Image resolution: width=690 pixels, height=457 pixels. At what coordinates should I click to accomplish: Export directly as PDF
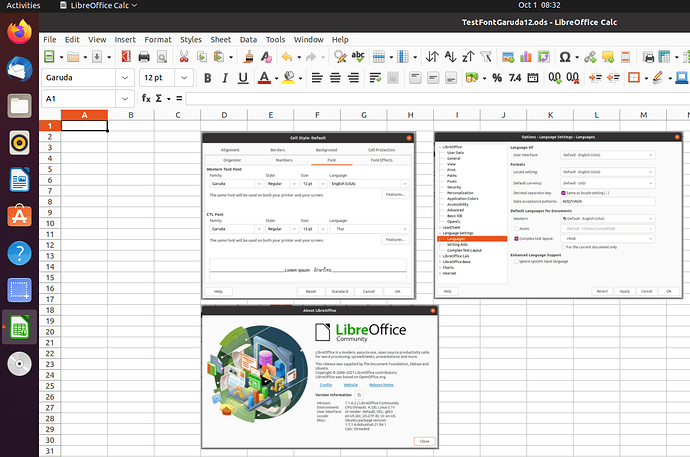tap(126, 57)
